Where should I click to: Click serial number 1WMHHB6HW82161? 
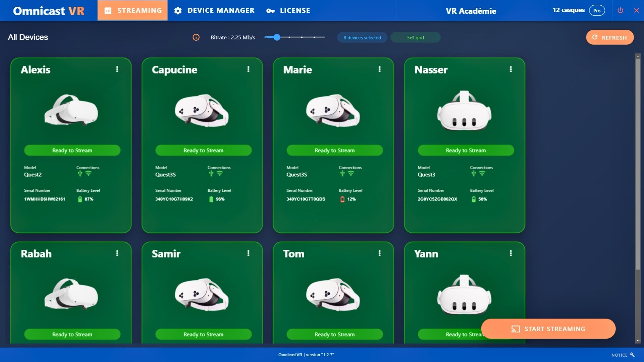click(45, 199)
